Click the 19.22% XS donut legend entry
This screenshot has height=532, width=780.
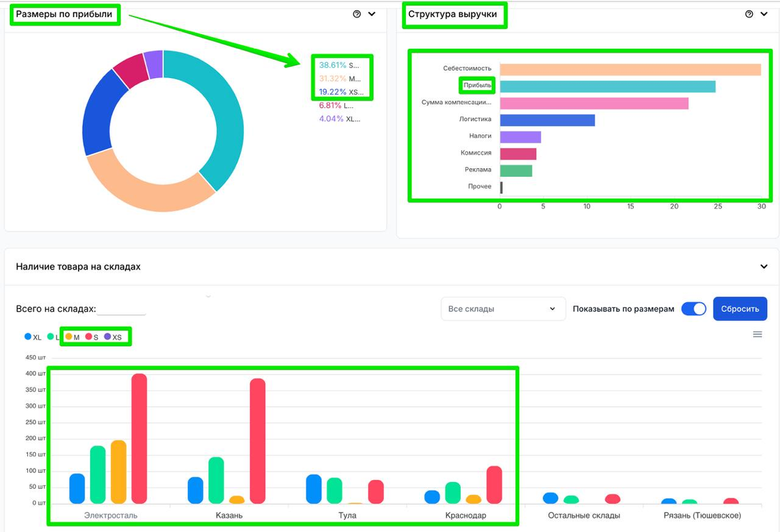(341, 92)
